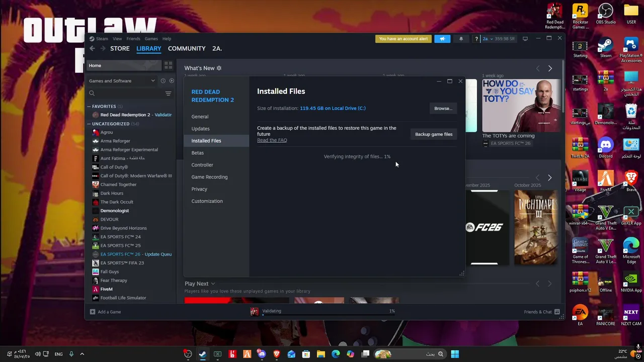This screenshot has width=644, height=362.
Task: Open advanced library filters icon
Action: click(x=168, y=94)
